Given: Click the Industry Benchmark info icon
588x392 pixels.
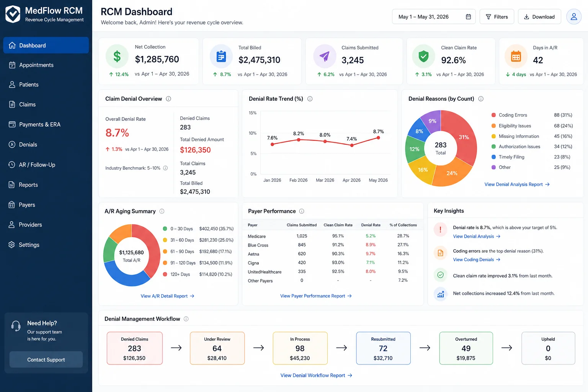Looking at the screenshot, I should point(165,168).
